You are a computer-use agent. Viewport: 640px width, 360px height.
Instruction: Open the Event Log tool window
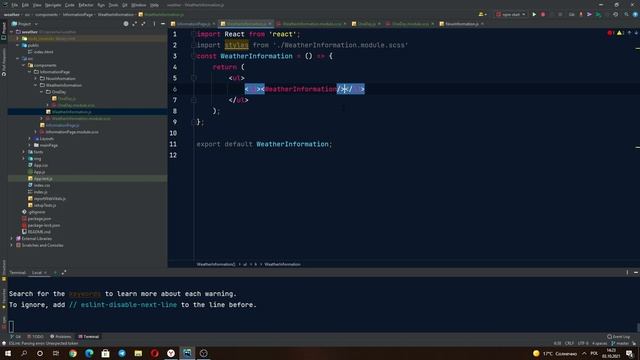(618, 337)
